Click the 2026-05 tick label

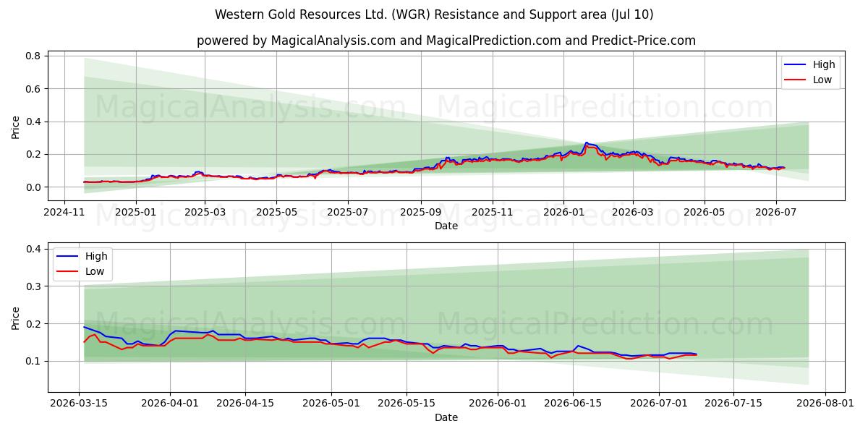click(x=705, y=213)
